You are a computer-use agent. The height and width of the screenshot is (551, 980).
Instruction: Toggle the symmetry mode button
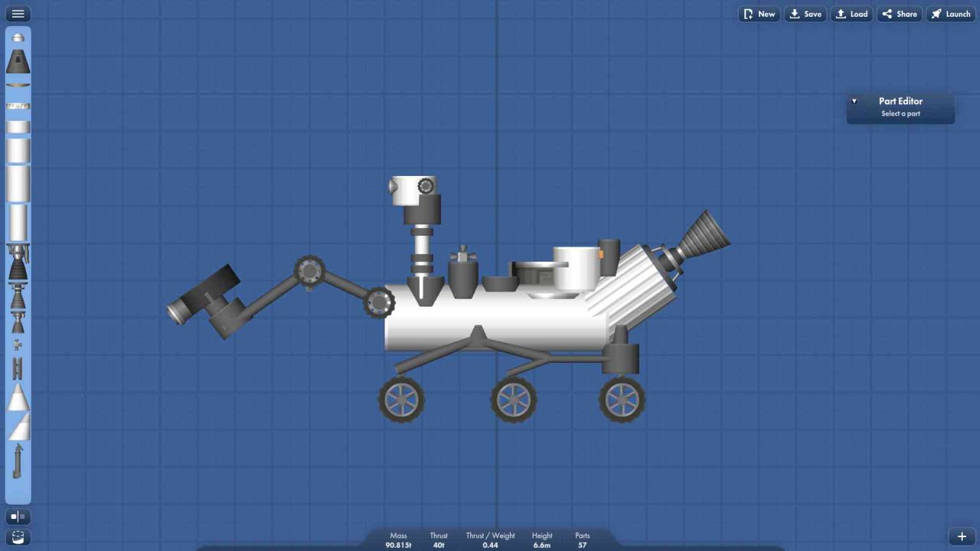[x=18, y=517]
